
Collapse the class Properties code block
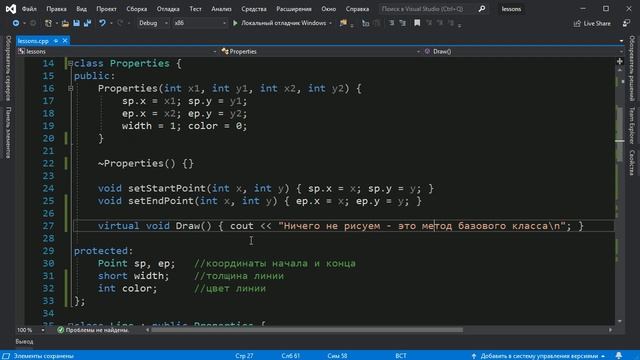70,63
